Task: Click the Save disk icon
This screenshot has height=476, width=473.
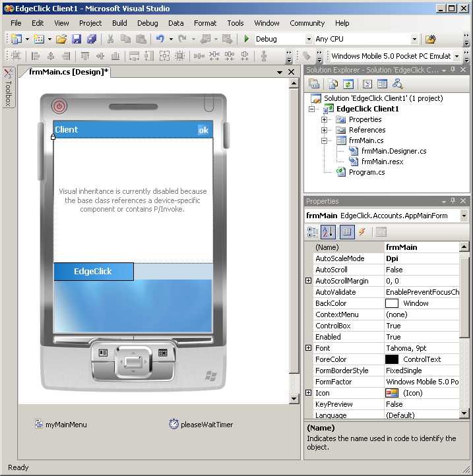Action: pyautogui.click(x=77, y=39)
